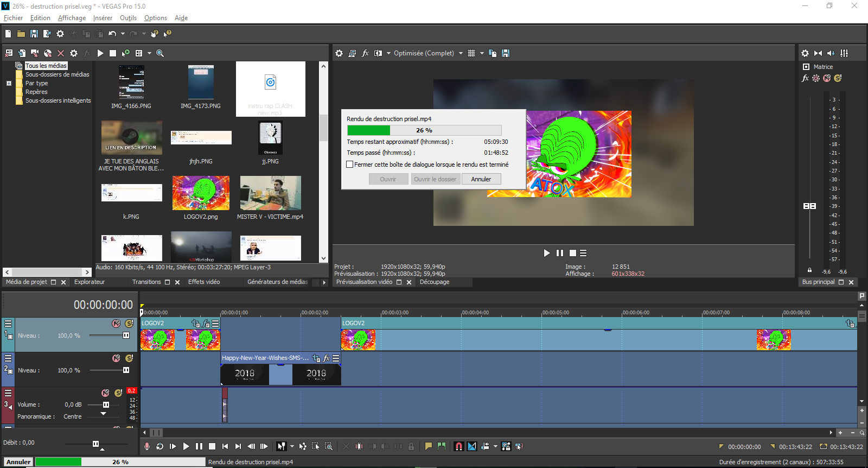
Task: Open the views dropdown arrow in Project Media toolbar
Action: tap(149, 53)
